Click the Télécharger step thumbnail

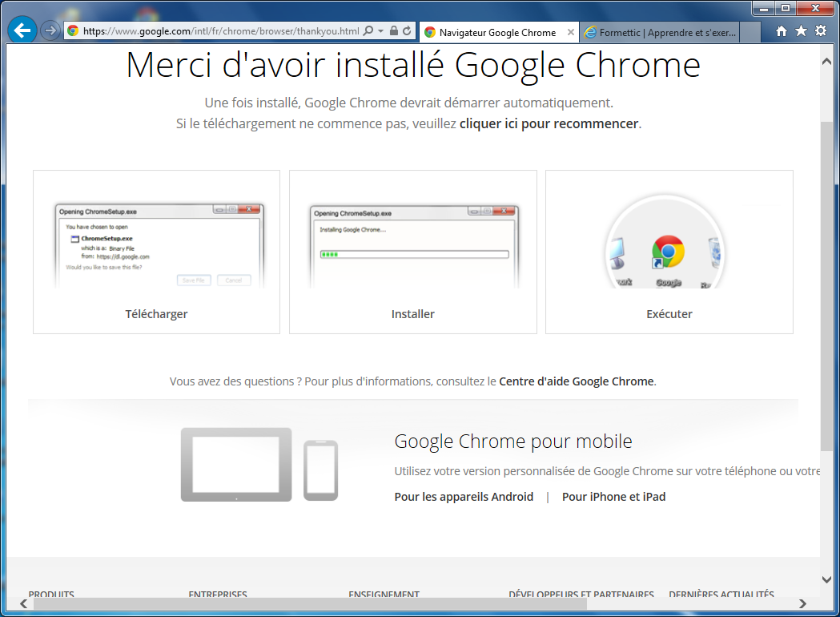pos(159,245)
